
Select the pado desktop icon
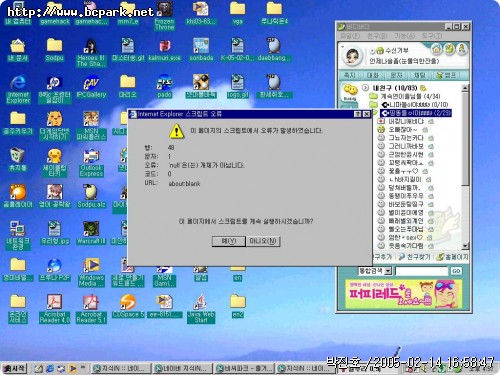(164, 87)
